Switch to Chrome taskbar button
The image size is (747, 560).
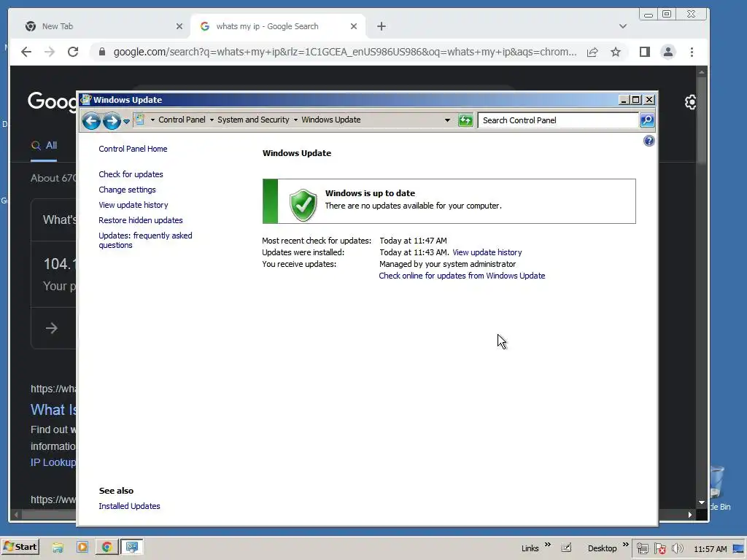click(x=107, y=547)
